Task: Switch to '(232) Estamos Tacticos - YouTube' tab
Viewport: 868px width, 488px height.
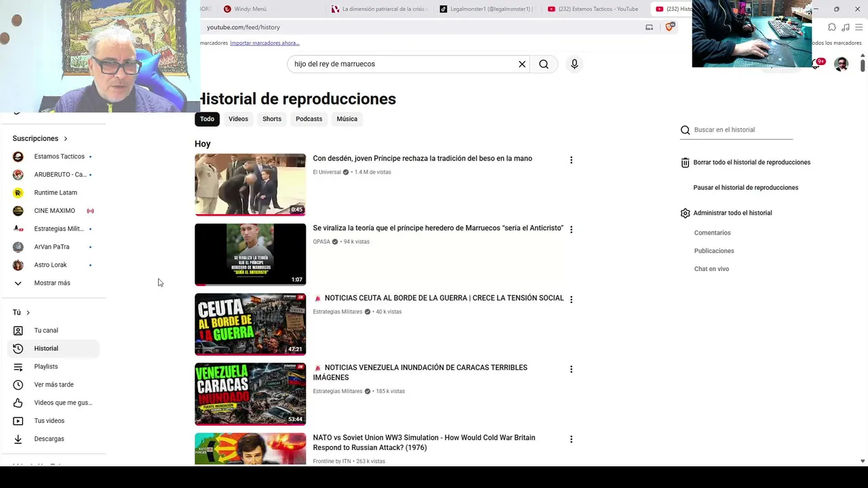Action: point(594,9)
